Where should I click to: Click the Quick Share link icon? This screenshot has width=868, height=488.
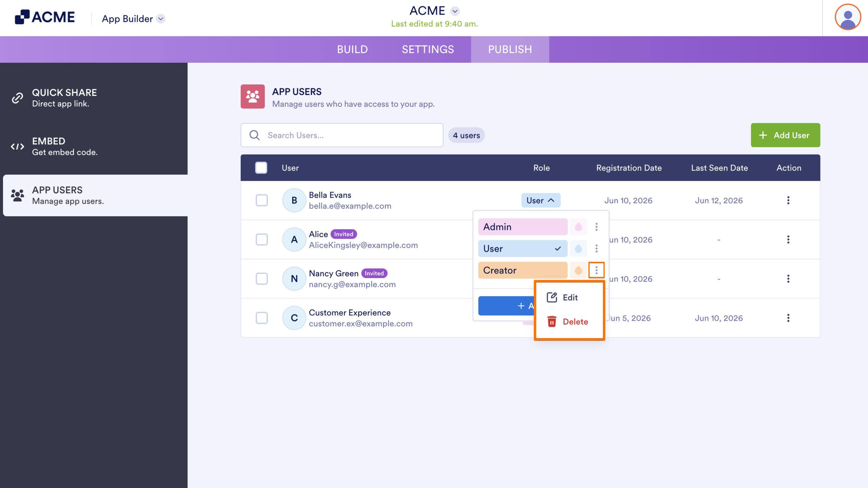pyautogui.click(x=17, y=98)
